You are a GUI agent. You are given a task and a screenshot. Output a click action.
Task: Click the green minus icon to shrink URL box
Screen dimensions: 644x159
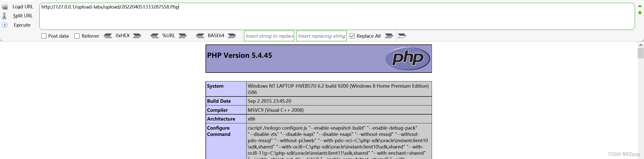click(x=640, y=6)
